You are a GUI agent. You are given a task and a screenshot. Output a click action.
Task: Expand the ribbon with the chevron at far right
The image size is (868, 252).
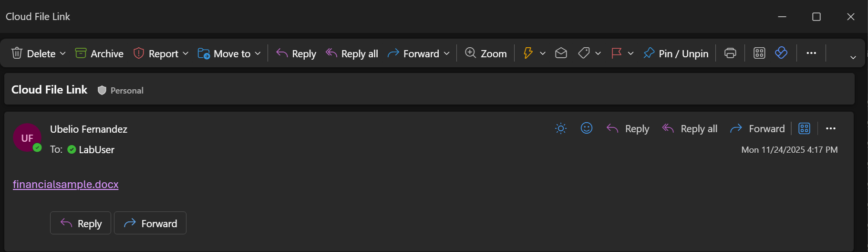[x=853, y=57]
